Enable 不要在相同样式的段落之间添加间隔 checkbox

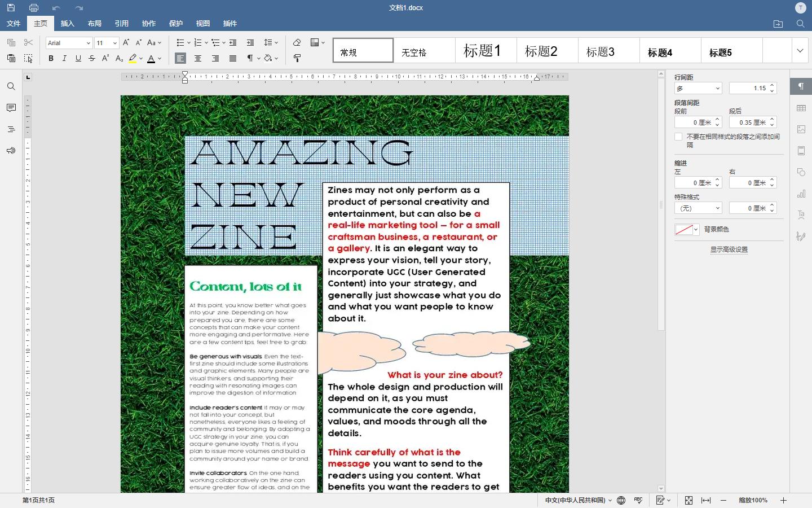pyautogui.click(x=678, y=137)
